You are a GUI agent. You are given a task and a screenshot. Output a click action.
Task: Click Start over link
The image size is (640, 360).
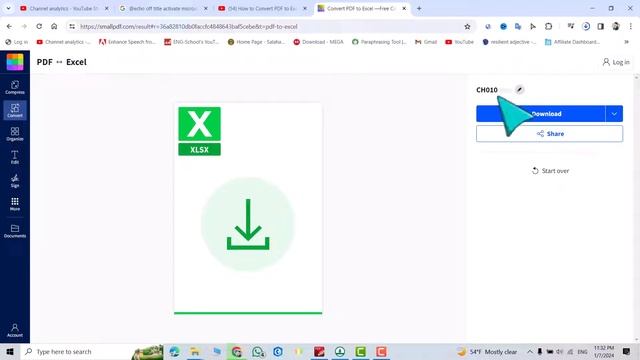coord(550,171)
